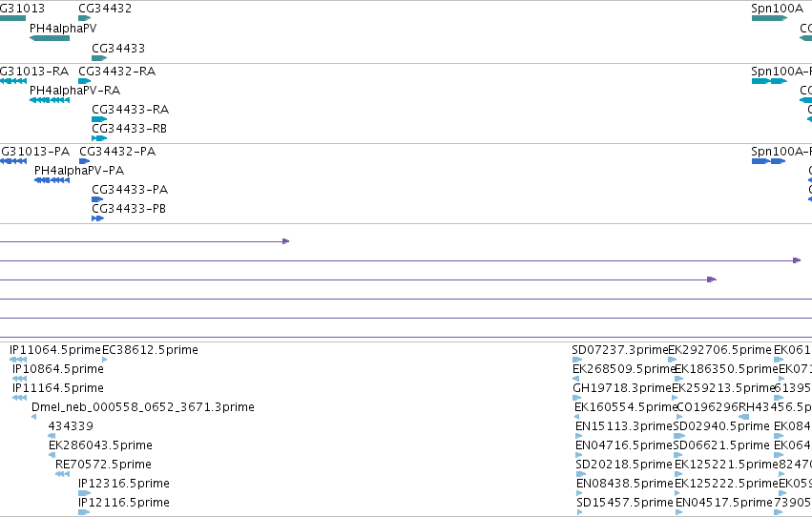Click the SD07237.3prime EST feature
Viewport: 812px width, 517px height.
[577, 360]
